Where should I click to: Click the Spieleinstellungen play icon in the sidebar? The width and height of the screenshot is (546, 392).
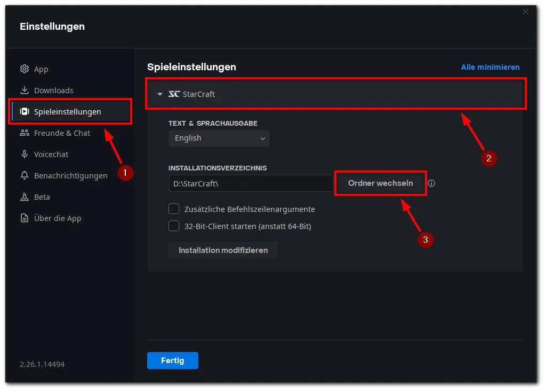(x=25, y=111)
